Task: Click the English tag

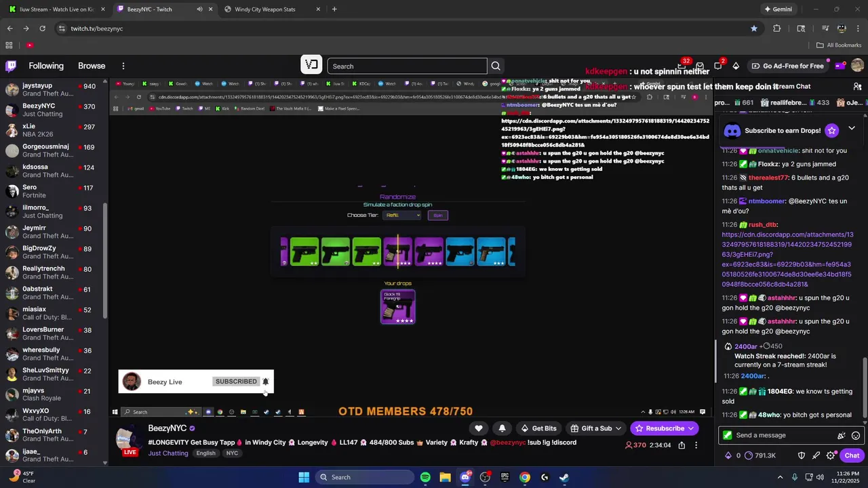Action: 206,453
